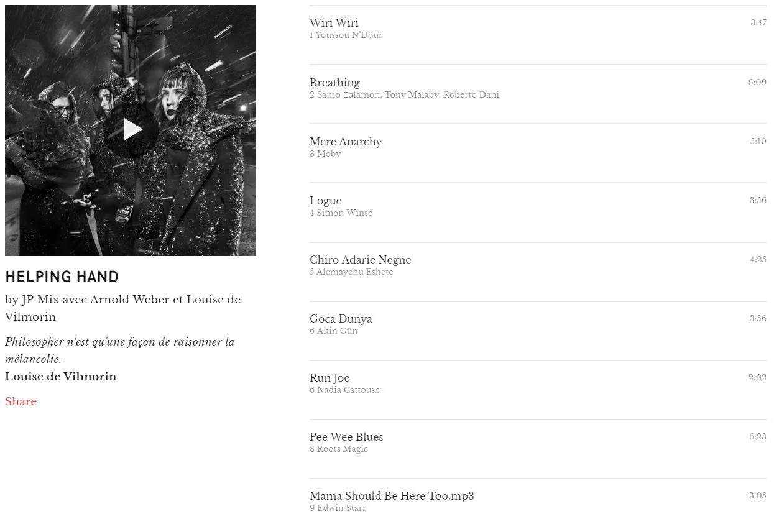Screen dimensions: 779x532
Task: Click the Share link
Action: 21,401
